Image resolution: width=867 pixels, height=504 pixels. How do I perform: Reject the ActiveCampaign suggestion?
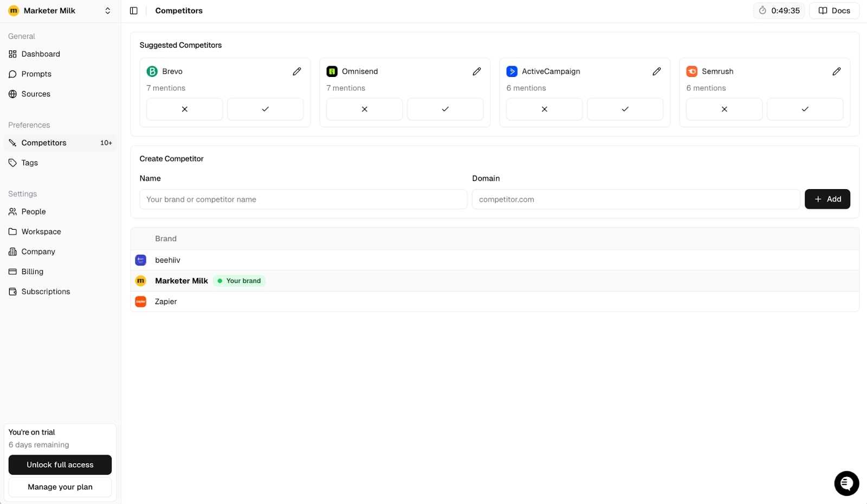point(545,109)
